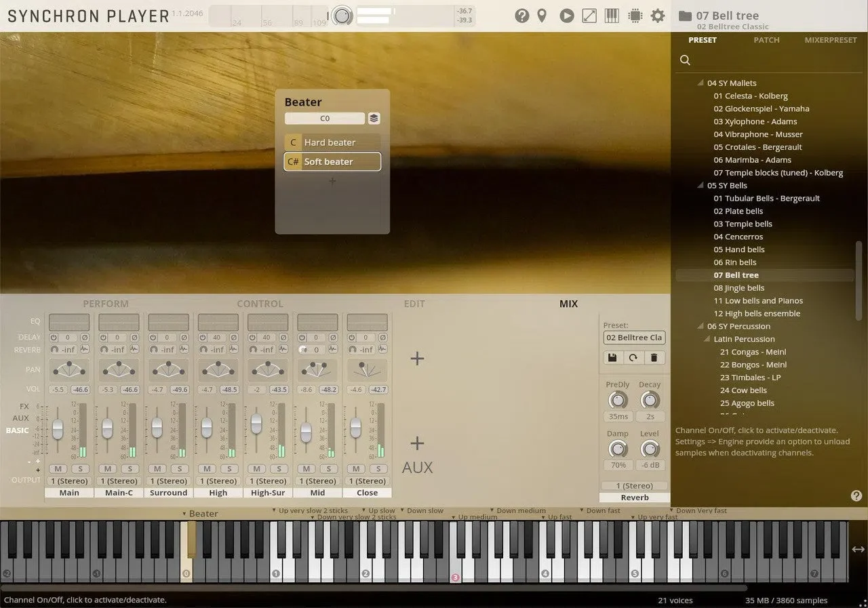Select the PRESET browser tab
Screen dimensions: 868x608
click(x=703, y=40)
